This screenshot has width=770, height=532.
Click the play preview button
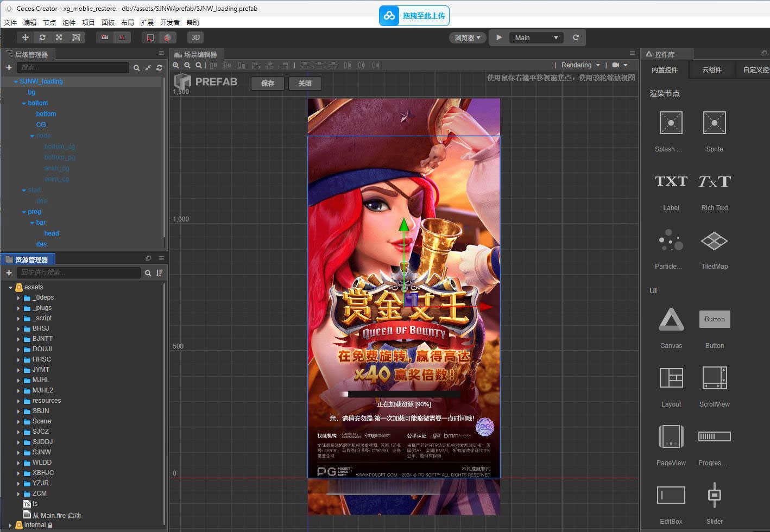[499, 37]
